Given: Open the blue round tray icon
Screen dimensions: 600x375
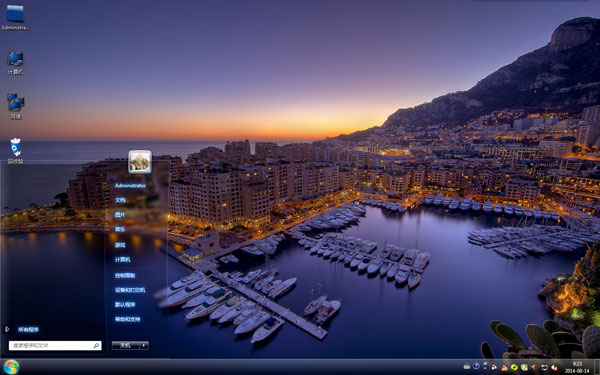Looking at the screenshot, I should [x=476, y=366].
